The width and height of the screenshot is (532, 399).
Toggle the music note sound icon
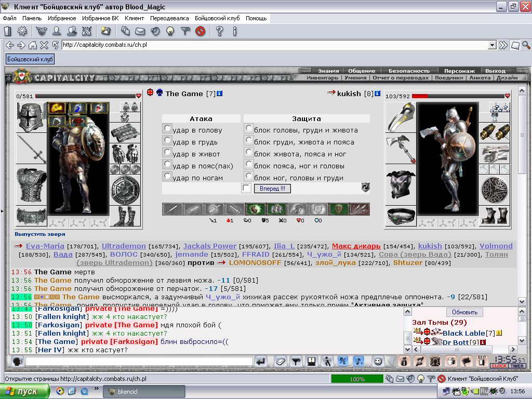(358, 362)
